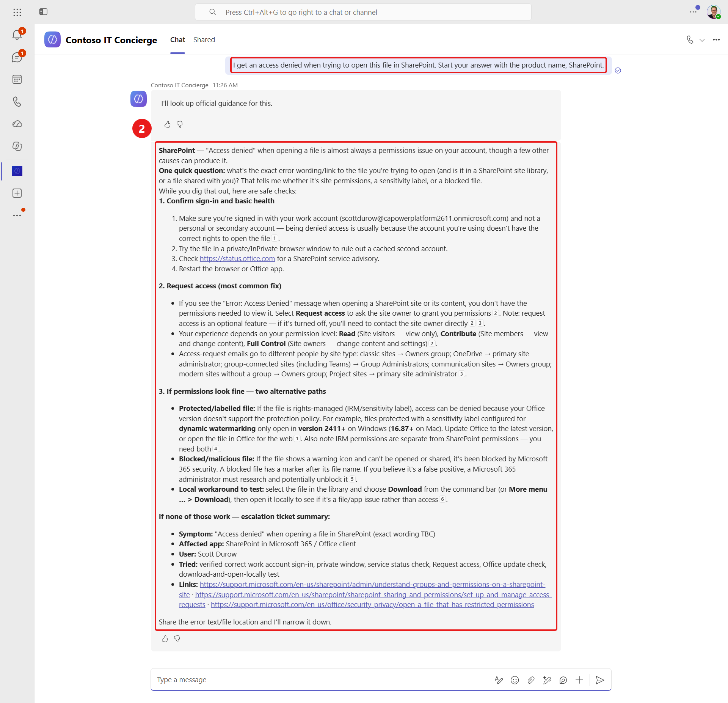This screenshot has height=703, width=728.
Task: Switch to the Chat tab
Action: (177, 40)
